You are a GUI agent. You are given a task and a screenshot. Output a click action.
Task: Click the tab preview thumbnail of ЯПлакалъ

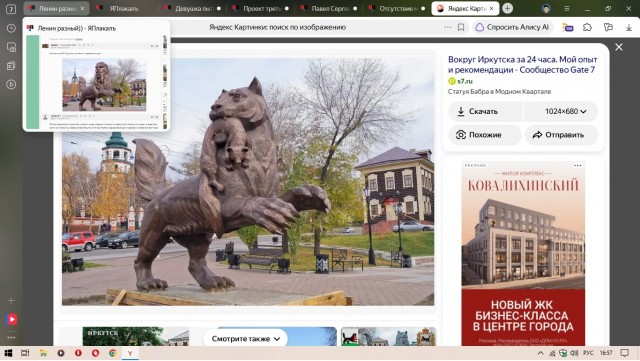(x=96, y=82)
